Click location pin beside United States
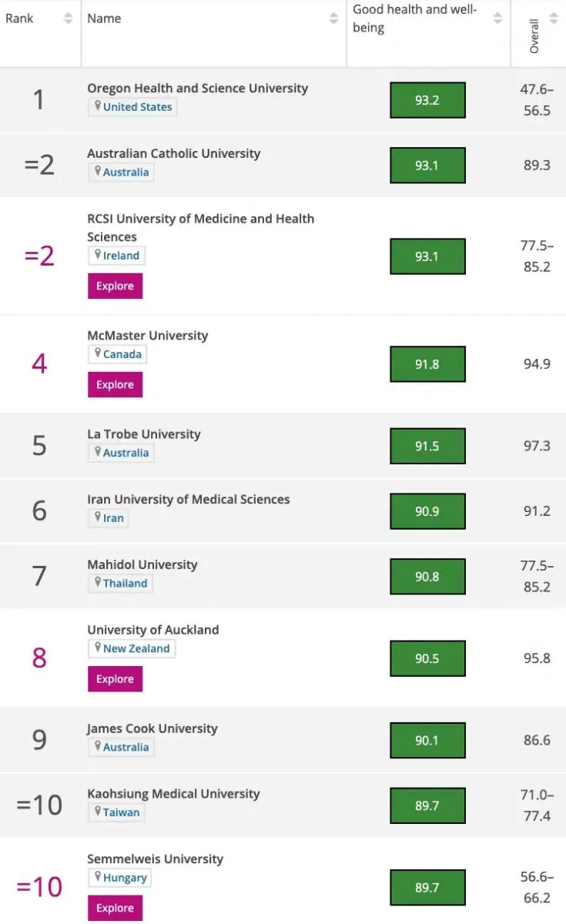Viewport: 566px width, 924px height. point(97,106)
